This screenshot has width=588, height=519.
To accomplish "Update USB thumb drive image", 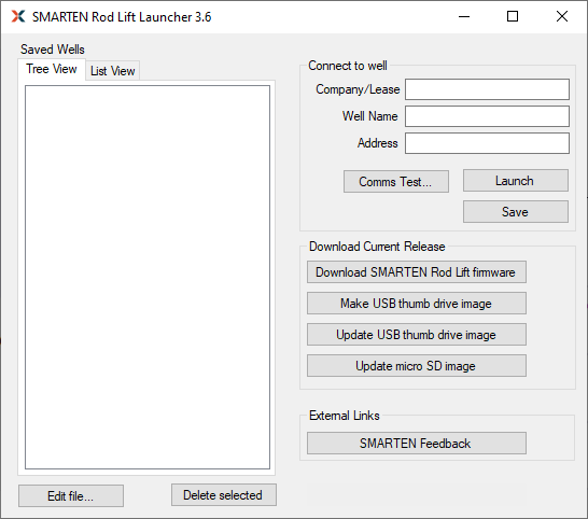I will click(417, 334).
